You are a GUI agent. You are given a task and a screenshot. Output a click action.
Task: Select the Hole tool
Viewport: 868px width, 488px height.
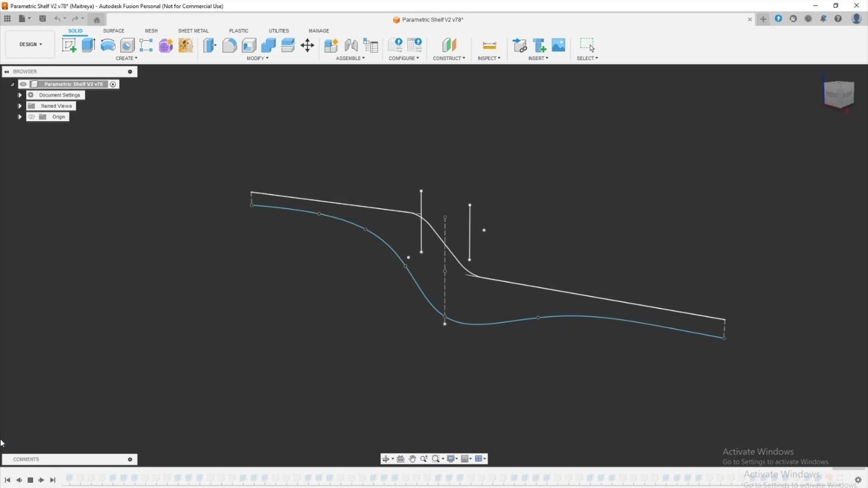[127, 45]
